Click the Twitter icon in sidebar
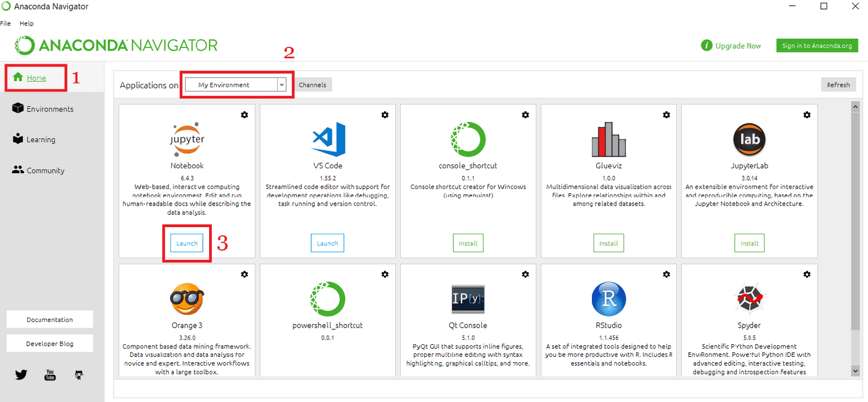 (x=21, y=375)
